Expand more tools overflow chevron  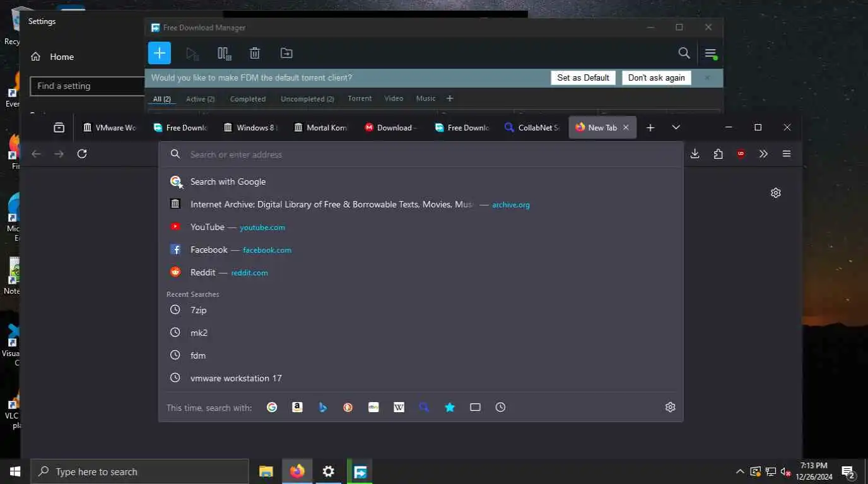pos(763,154)
